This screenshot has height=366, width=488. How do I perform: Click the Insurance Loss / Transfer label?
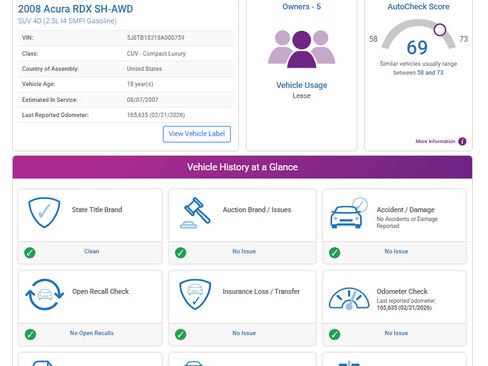point(261,291)
